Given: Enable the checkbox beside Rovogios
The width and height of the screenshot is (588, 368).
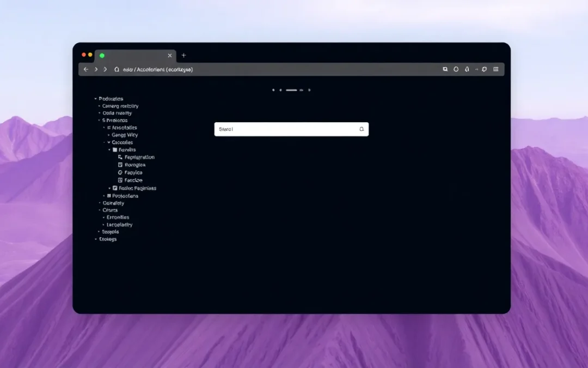Looking at the screenshot, I should [120, 165].
